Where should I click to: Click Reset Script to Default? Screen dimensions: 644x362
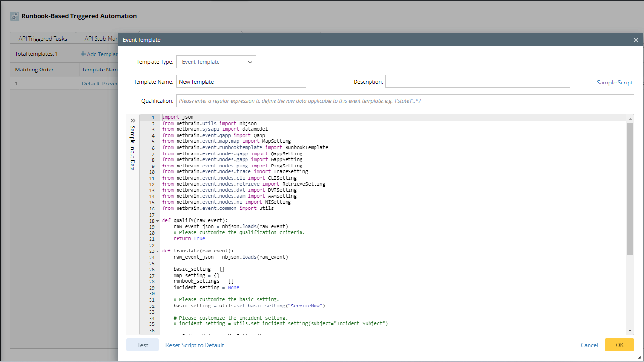[194, 345]
